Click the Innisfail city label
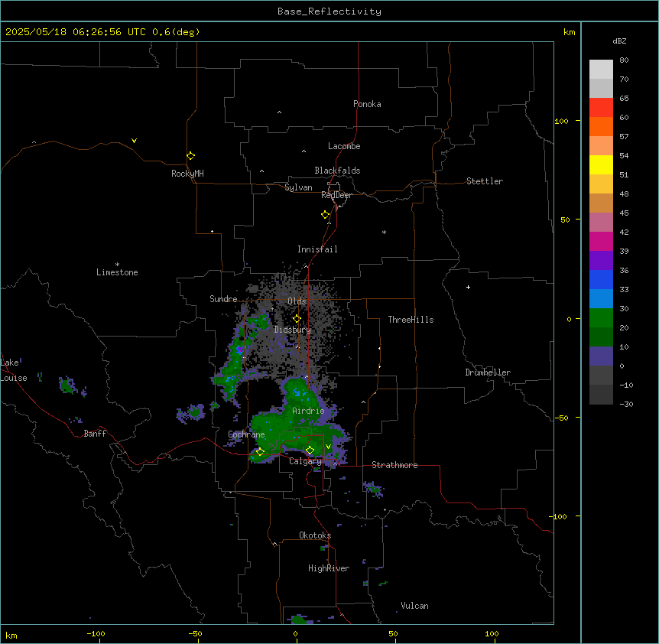 coord(317,249)
